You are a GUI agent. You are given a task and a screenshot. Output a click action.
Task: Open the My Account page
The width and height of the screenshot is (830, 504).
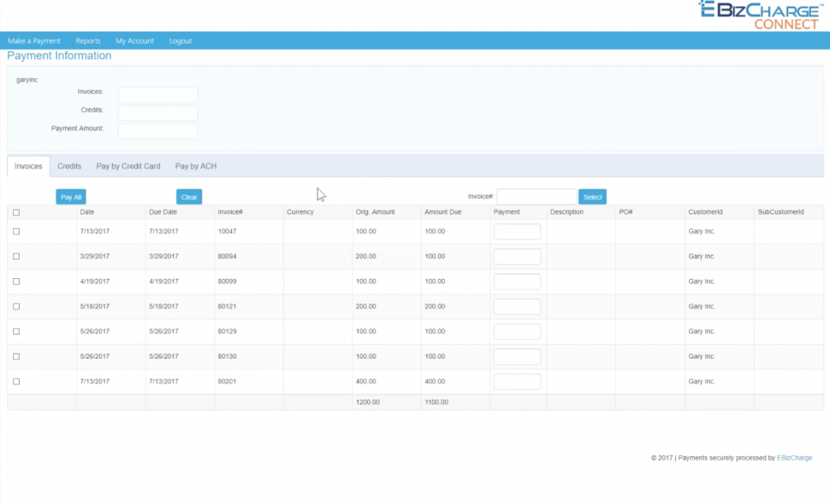coord(133,40)
